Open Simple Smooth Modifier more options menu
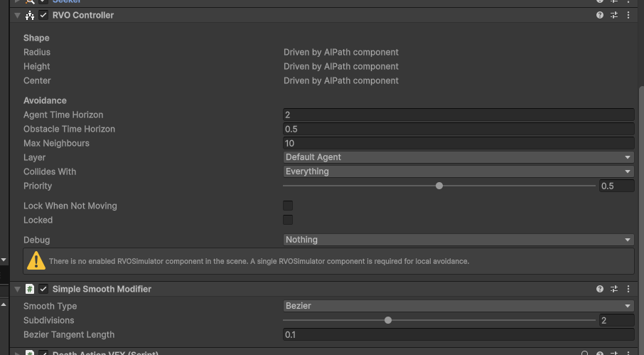This screenshot has width=644, height=355. coord(628,289)
